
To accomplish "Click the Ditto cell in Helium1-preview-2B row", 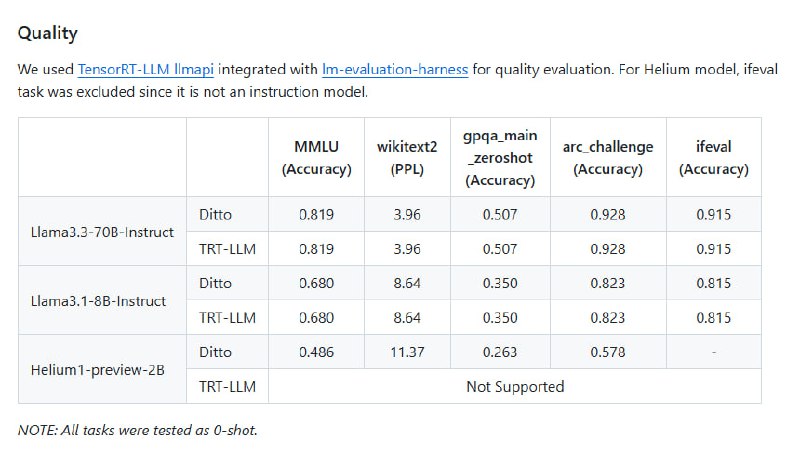I will tap(215, 352).
